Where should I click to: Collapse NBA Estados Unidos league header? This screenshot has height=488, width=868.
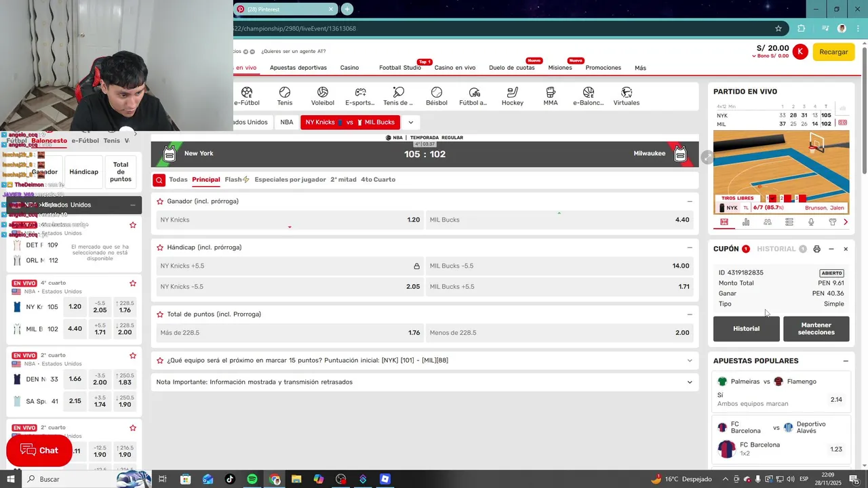coord(133,205)
